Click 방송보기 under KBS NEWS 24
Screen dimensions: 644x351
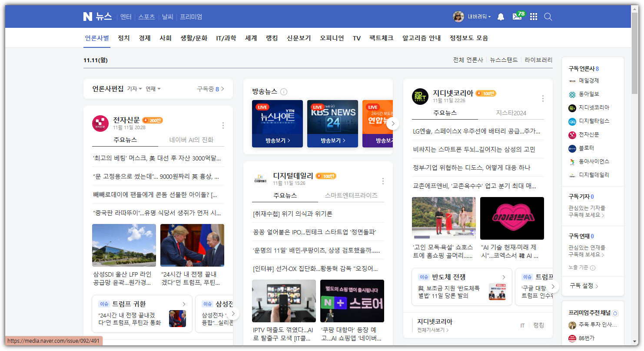pyautogui.click(x=333, y=140)
